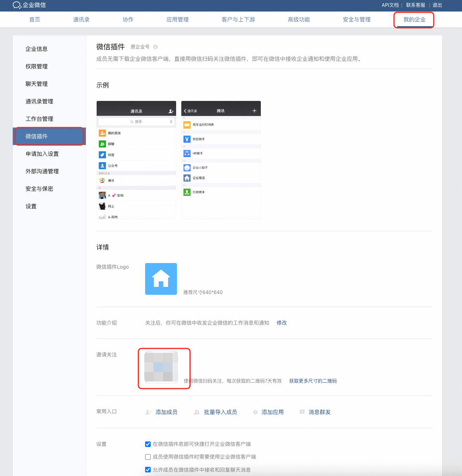
Task: Uncheck 在微信插件底部可快捷打开企业微信客户端
Action: (148, 444)
